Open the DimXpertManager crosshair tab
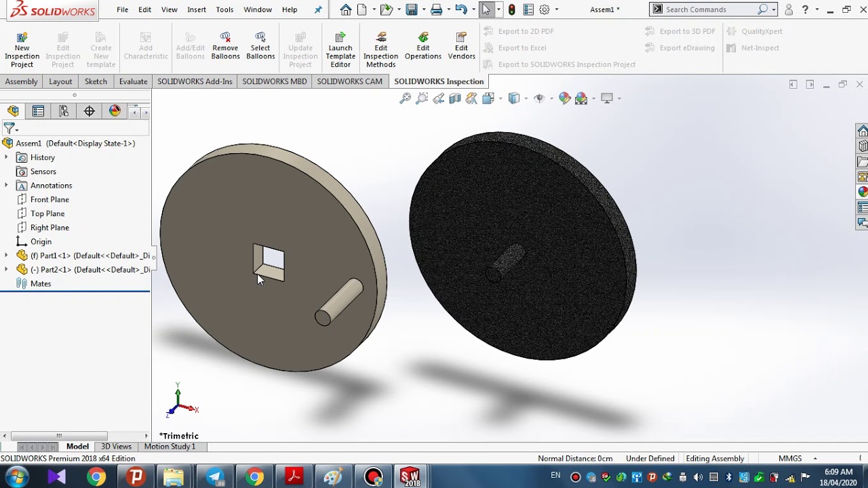Image resolution: width=868 pixels, height=488 pixels. pyautogui.click(x=90, y=111)
